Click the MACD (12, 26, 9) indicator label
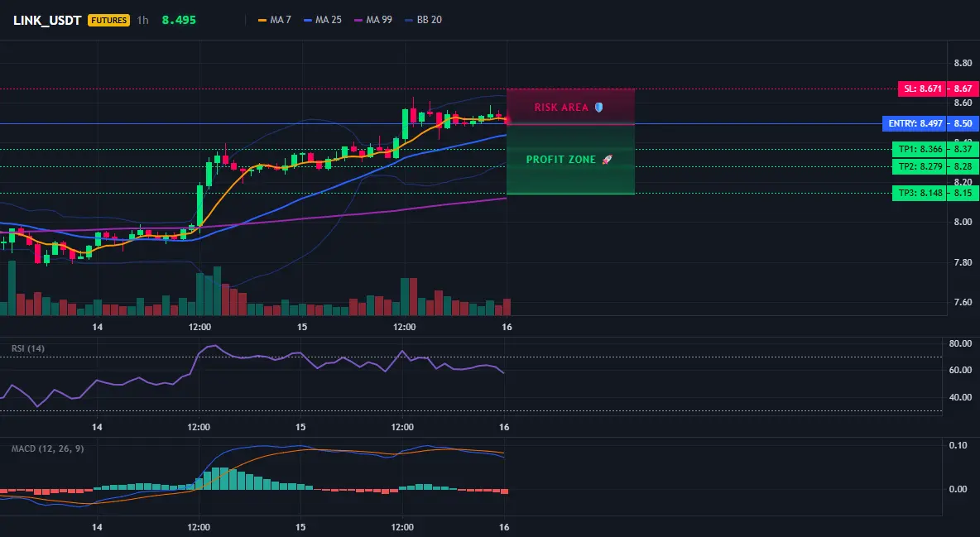The height and width of the screenshot is (537, 980). tap(47, 448)
